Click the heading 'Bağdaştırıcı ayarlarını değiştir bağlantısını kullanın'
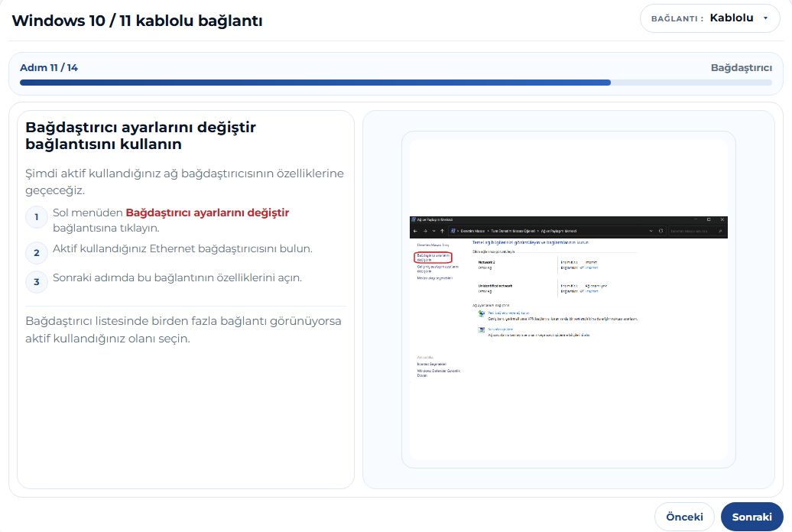 [141, 135]
